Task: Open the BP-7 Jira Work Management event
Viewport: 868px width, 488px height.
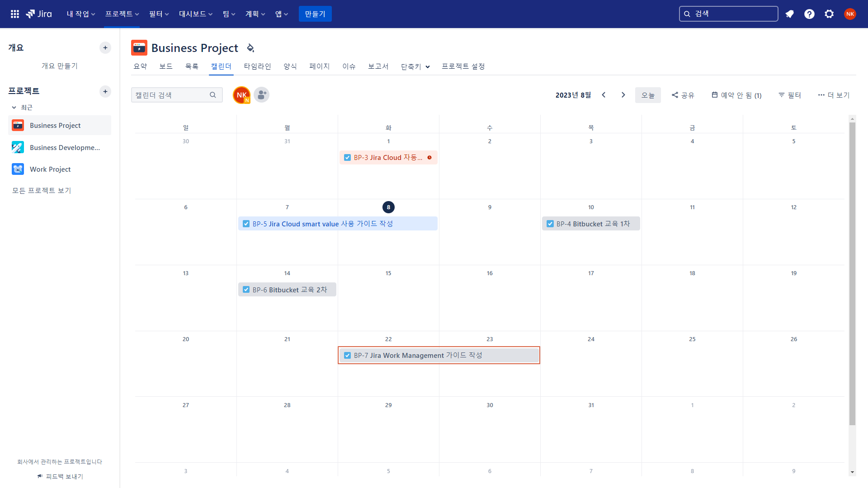Action: pos(439,356)
